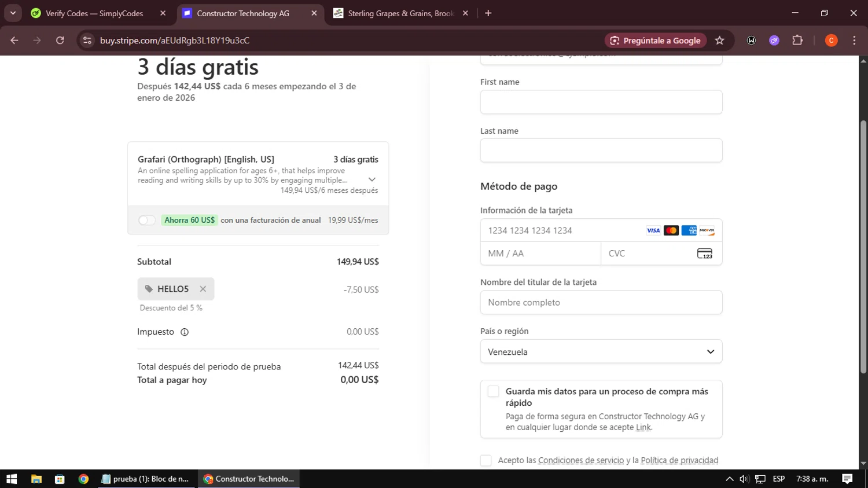Open Microsoft Store from the taskbar
Image resolution: width=868 pixels, height=488 pixels.
pyautogui.click(x=60, y=479)
